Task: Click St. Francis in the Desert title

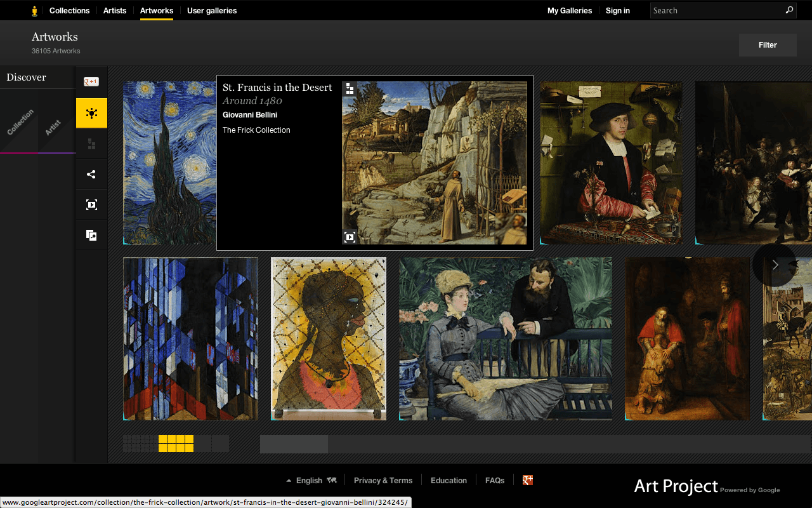Action: click(x=277, y=88)
